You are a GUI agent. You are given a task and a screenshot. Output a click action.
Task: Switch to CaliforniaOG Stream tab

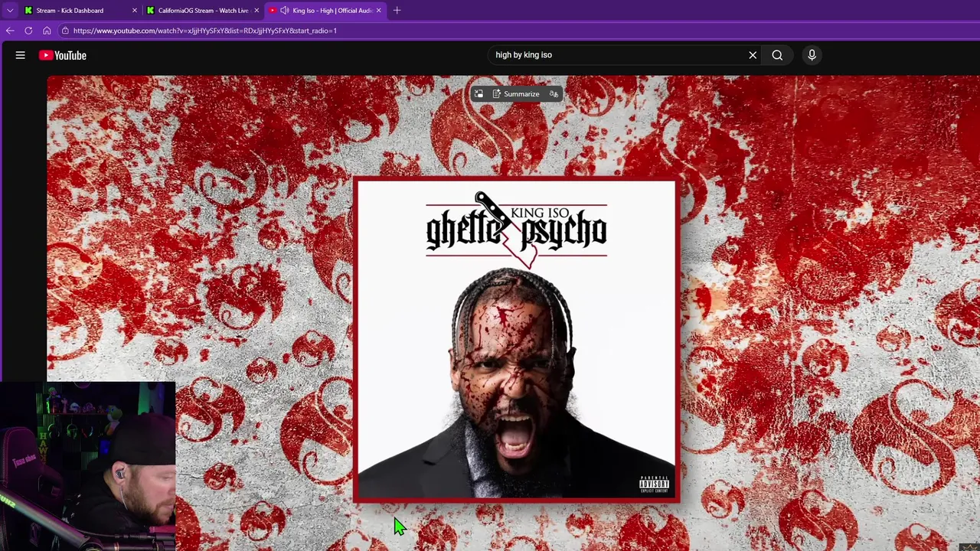point(203,11)
